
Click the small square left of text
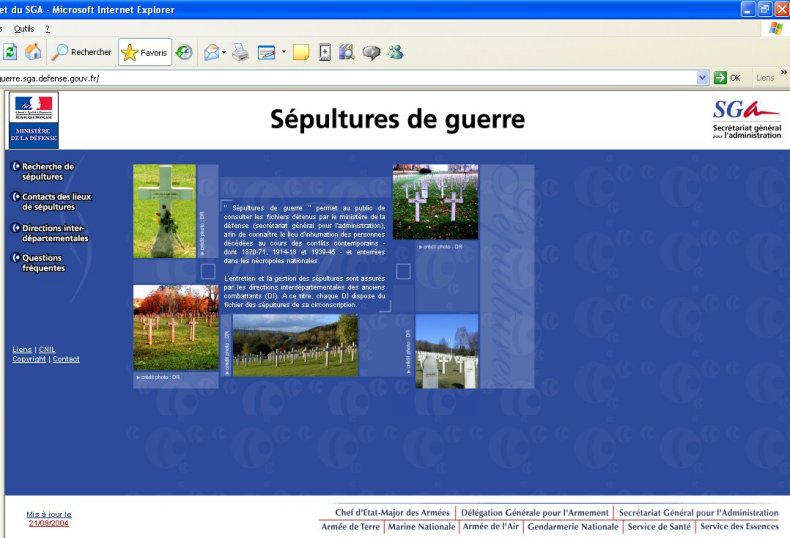(x=208, y=272)
